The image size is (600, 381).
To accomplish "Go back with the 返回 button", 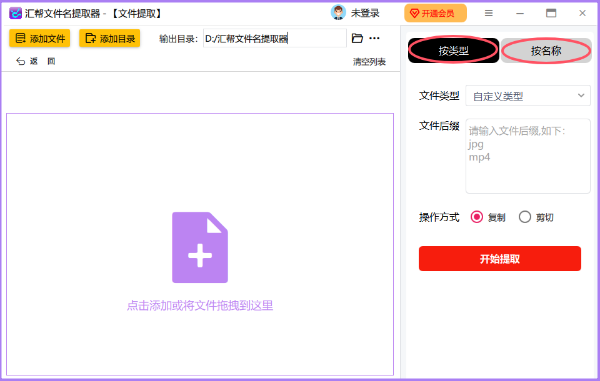I will (x=36, y=61).
